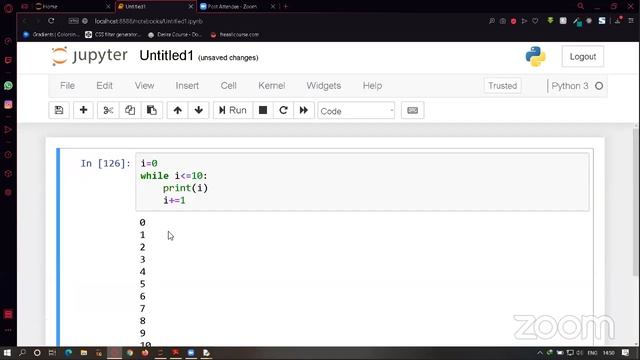Open Windows taskbar search
Image resolution: width=640 pixels, height=360 pixels.
point(22,353)
